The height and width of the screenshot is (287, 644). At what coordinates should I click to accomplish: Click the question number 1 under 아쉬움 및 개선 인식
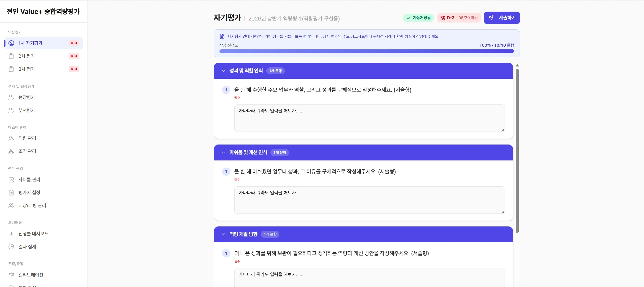[226, 172]
